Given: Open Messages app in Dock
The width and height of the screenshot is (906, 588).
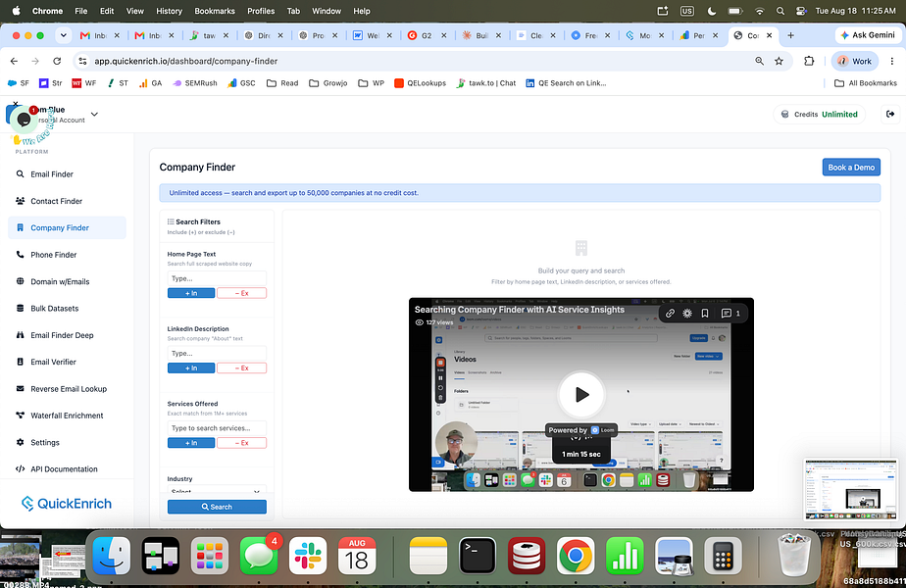Looking at the screenshot, I should click(259, 556).
